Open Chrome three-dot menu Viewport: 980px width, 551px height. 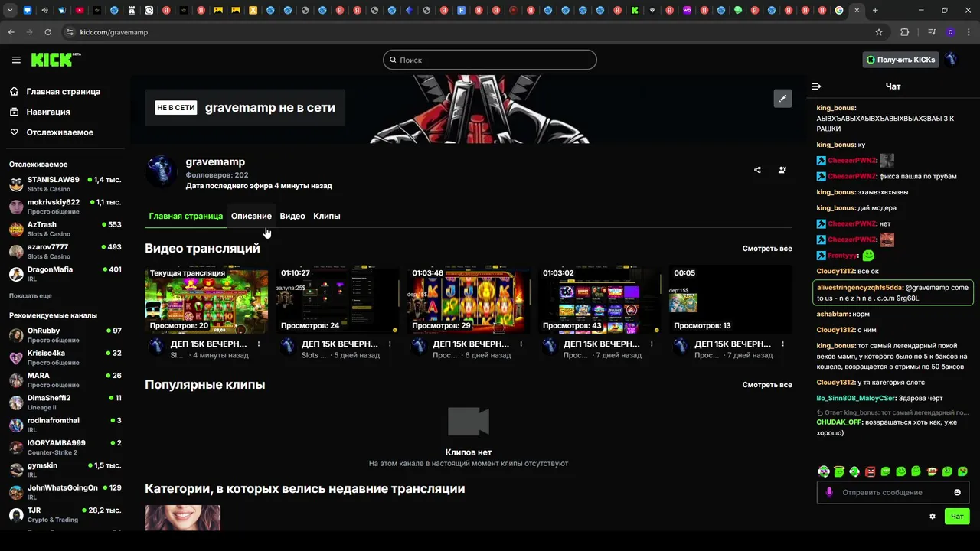[969, 32]
